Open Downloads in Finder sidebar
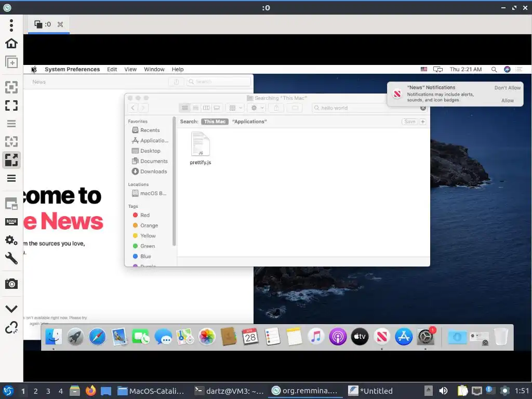Image resolution: width=532 pixels, height=399 pixels. tap(149, 171)
